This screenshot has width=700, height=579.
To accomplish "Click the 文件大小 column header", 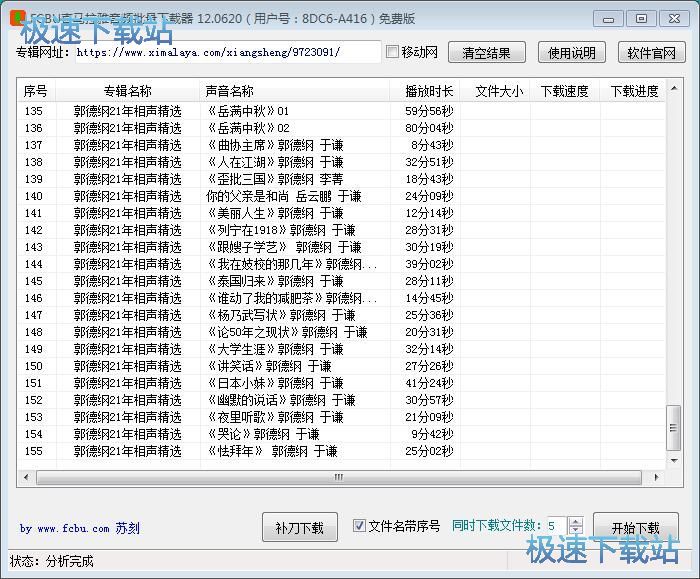I will (495, 92).
